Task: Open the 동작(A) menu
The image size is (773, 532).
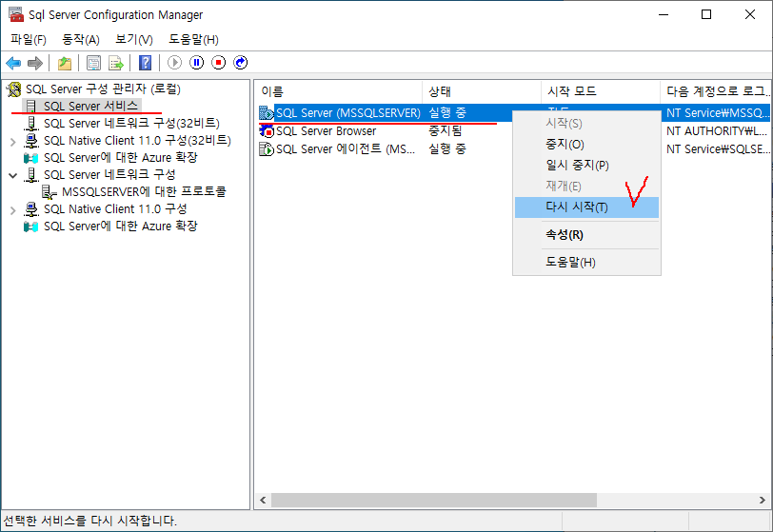Action: coord(81,39)
